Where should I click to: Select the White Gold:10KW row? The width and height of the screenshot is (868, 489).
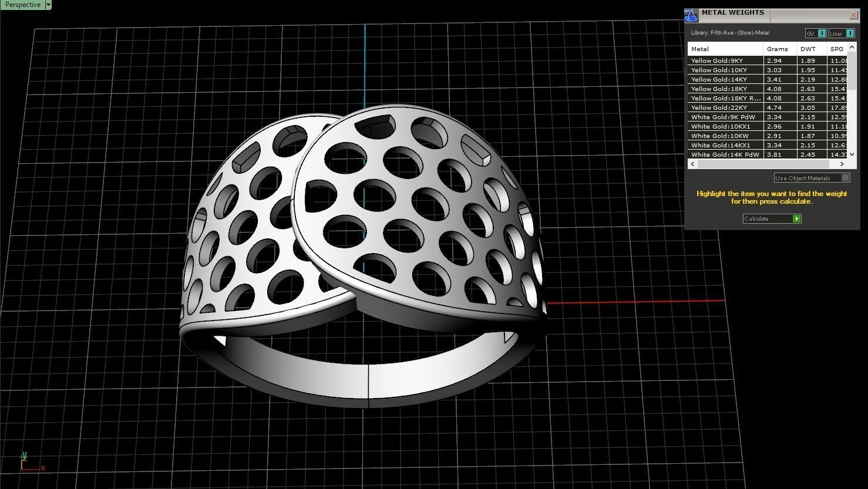pyautogui.click(x=769, y=136)
